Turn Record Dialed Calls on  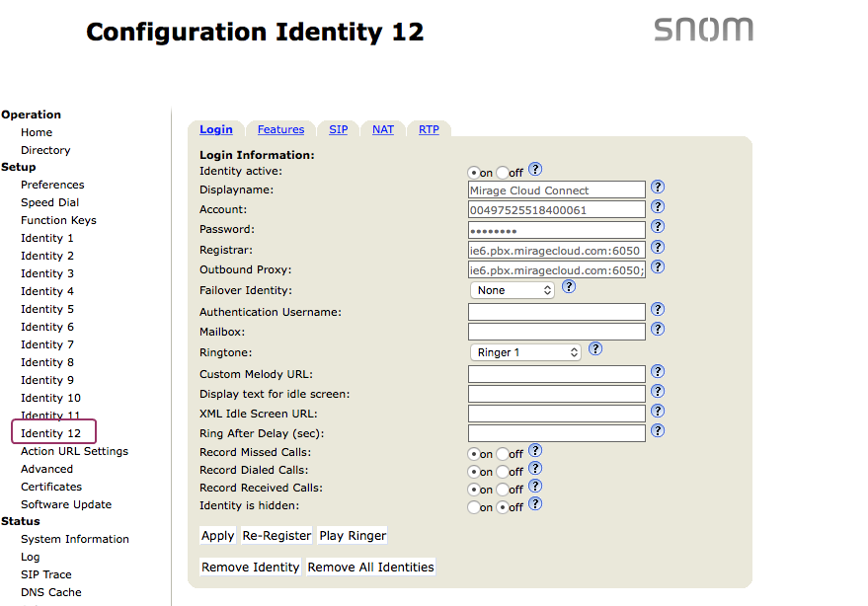474,472
